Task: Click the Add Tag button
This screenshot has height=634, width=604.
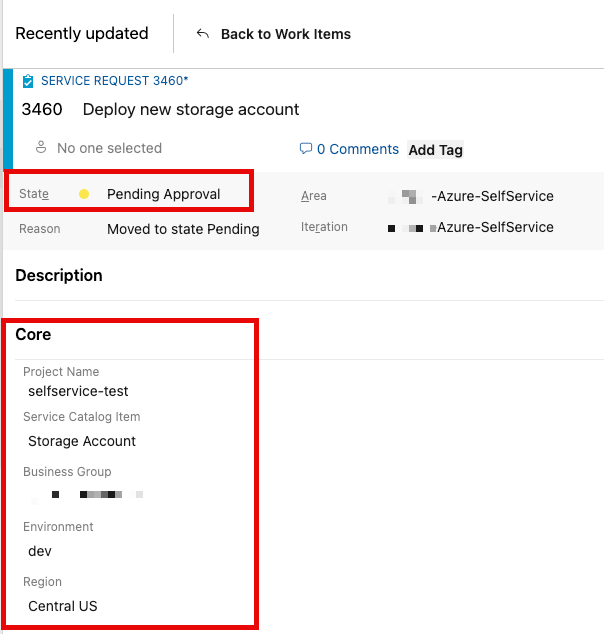Action: (435, 150)
